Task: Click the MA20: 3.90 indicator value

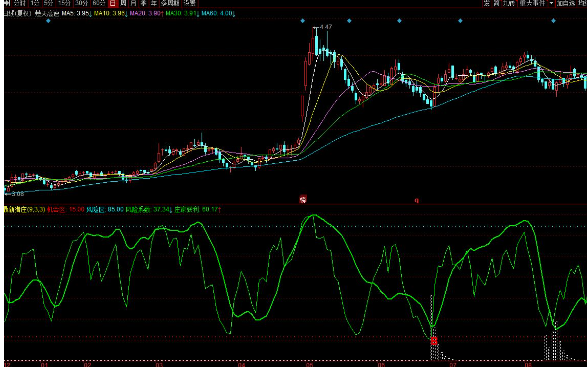Action: coord(146,13)
